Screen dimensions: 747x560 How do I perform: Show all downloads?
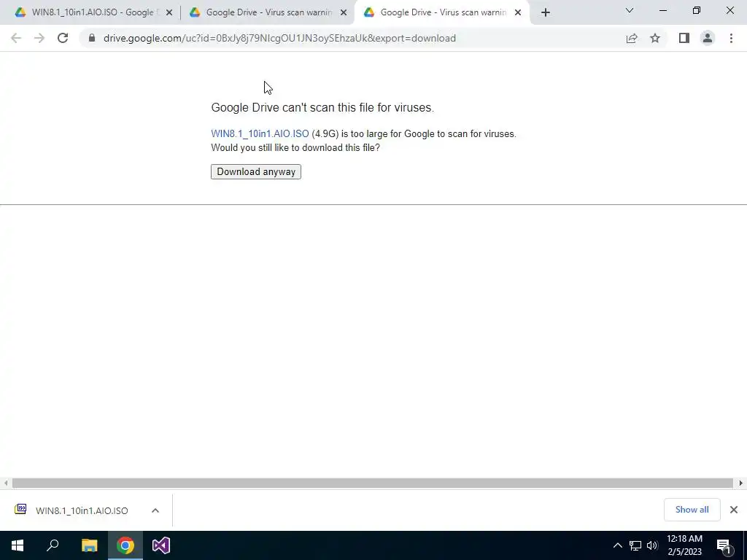tap(692, 510)
